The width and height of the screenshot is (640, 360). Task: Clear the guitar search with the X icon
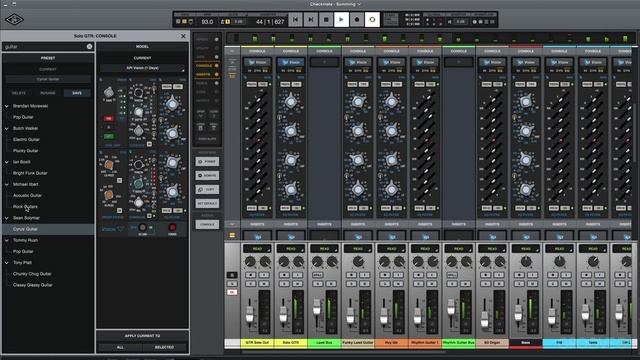(x=89, y=47)
